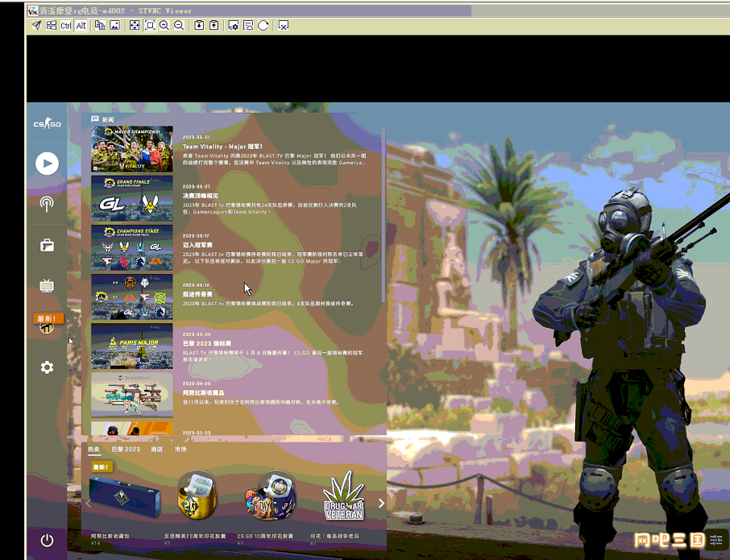
Task: Toggle the Alt key button
Action: click(x=81, y=25)
